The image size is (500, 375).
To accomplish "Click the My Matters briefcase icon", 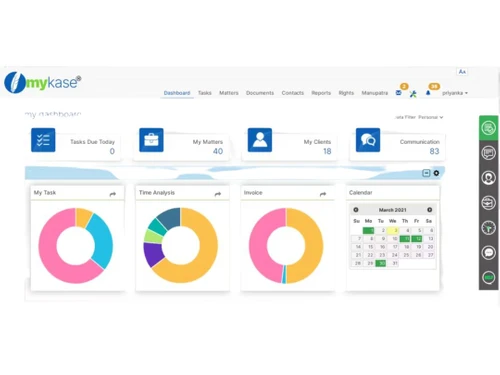I will pyautogui.click(x=151, y=140).
